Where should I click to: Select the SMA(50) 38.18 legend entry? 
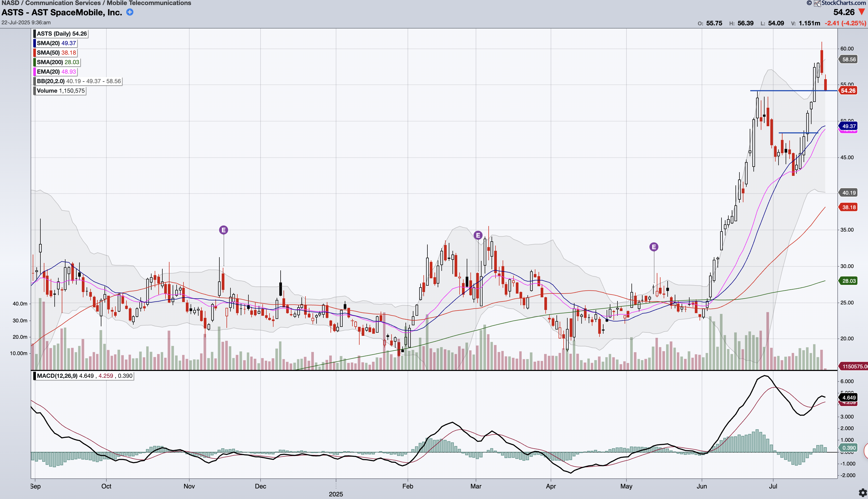pos(56,53)
